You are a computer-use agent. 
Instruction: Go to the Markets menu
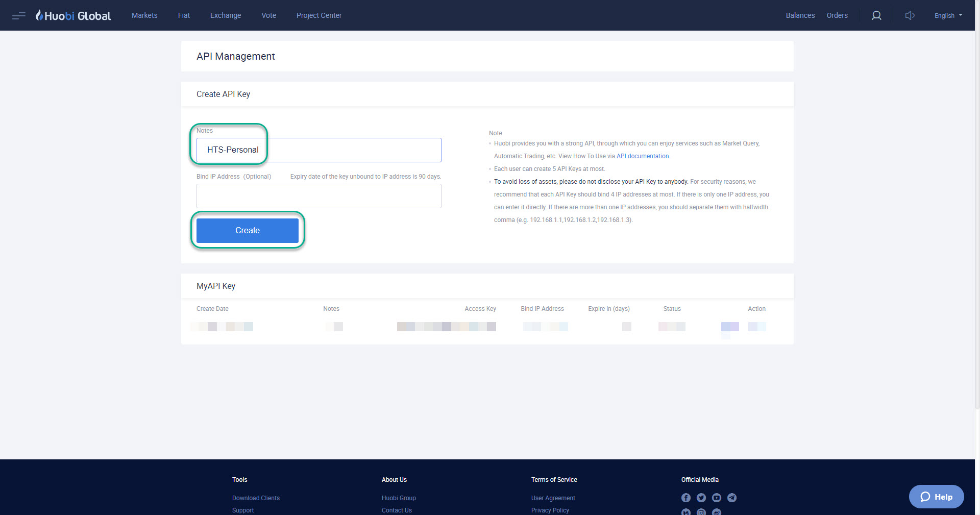(144, 15)
